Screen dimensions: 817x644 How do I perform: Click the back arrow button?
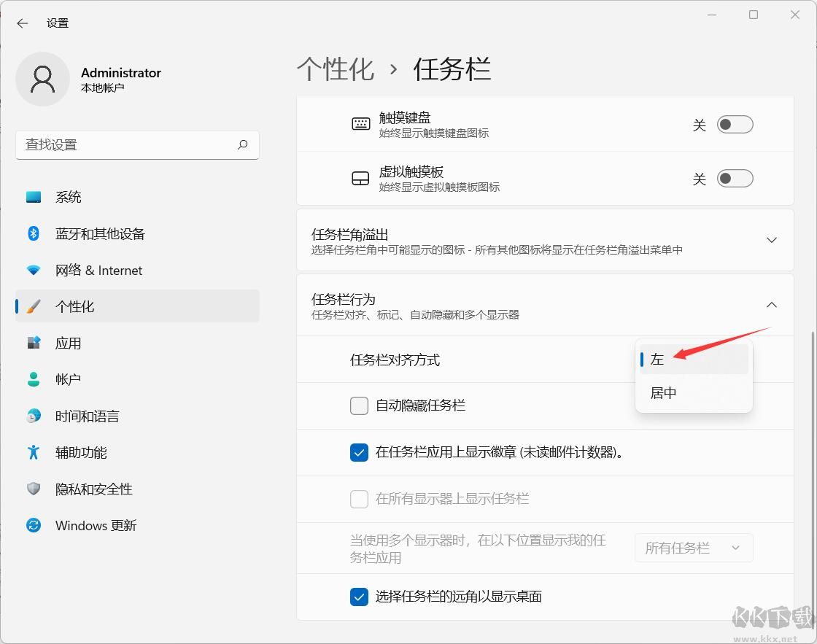click(22, 23)
